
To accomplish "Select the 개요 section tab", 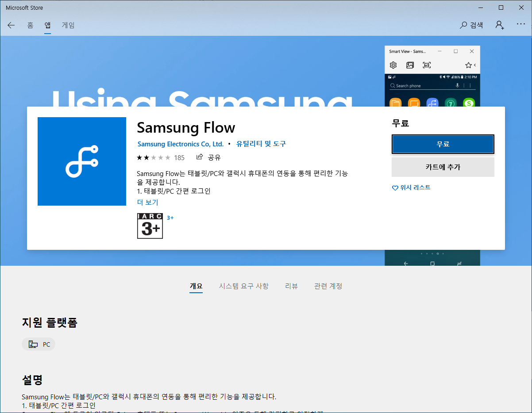I will click(x=196, y=286).
